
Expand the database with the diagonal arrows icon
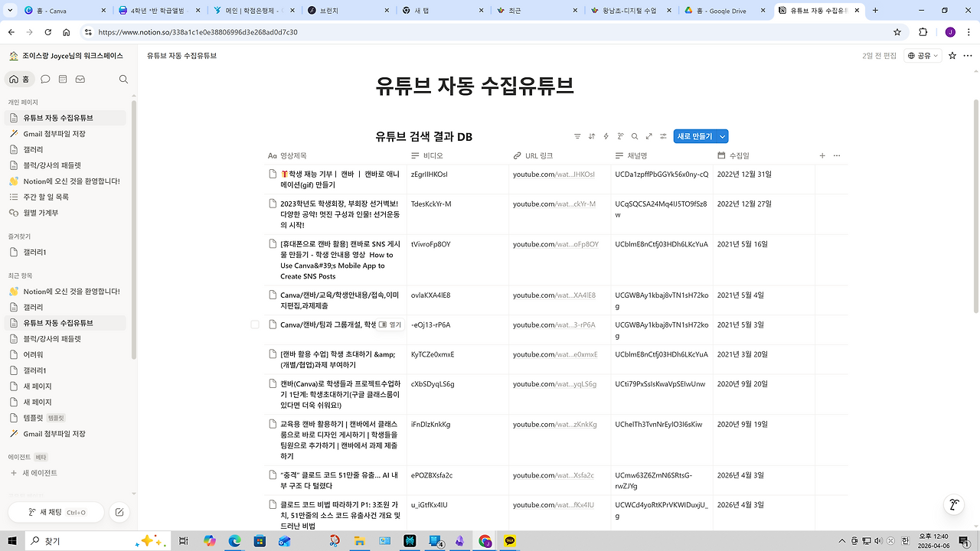click(648, 135)
